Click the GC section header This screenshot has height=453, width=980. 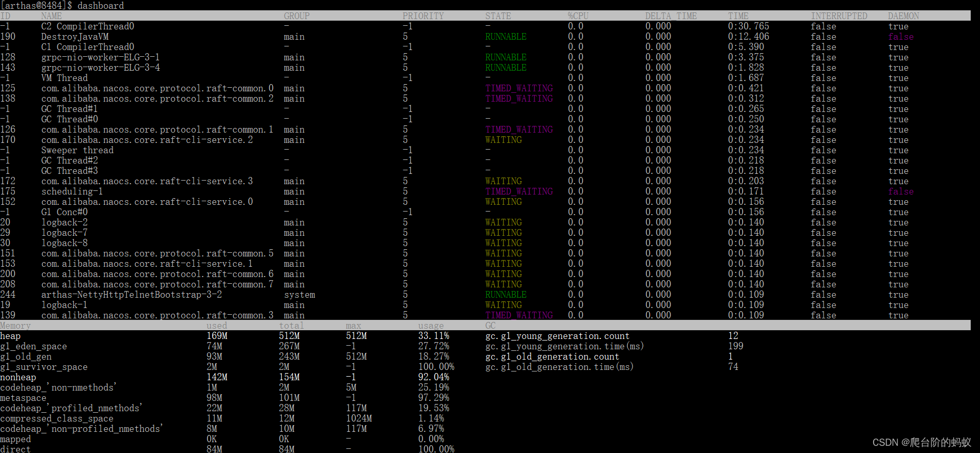coord(491,326)
